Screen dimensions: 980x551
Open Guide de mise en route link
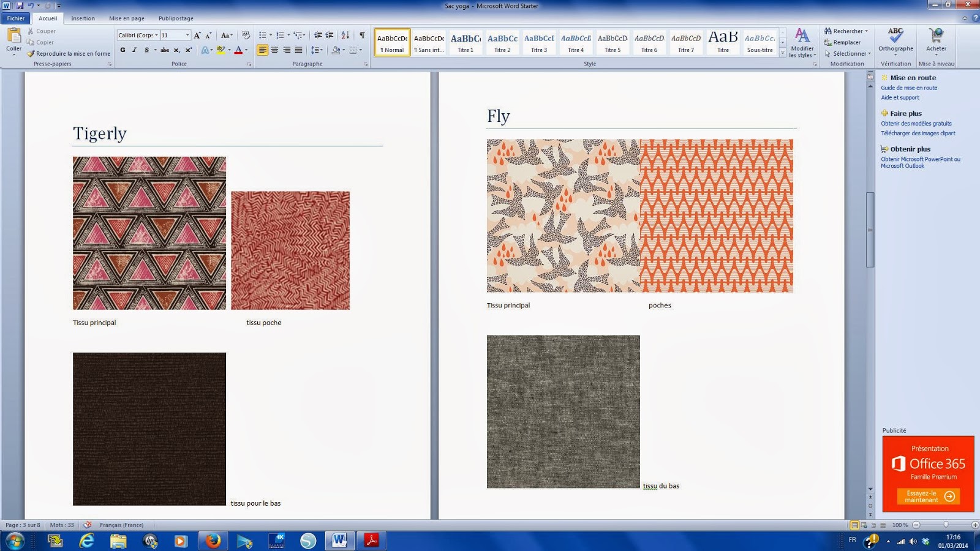tap(909, 88)
